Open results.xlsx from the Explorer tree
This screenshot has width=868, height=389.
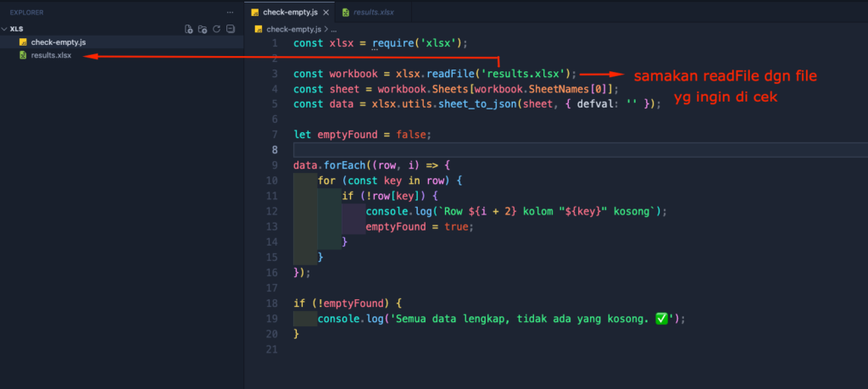[51, 55]
